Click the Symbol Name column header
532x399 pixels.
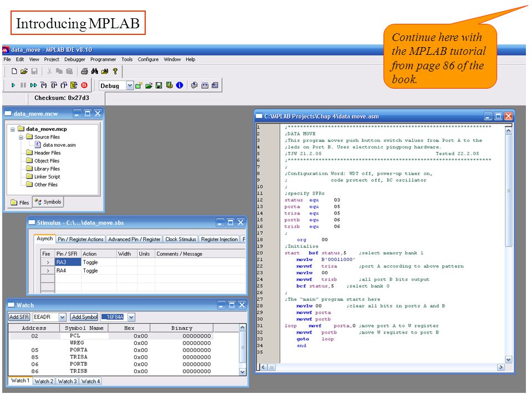click(x=84, y=328)
